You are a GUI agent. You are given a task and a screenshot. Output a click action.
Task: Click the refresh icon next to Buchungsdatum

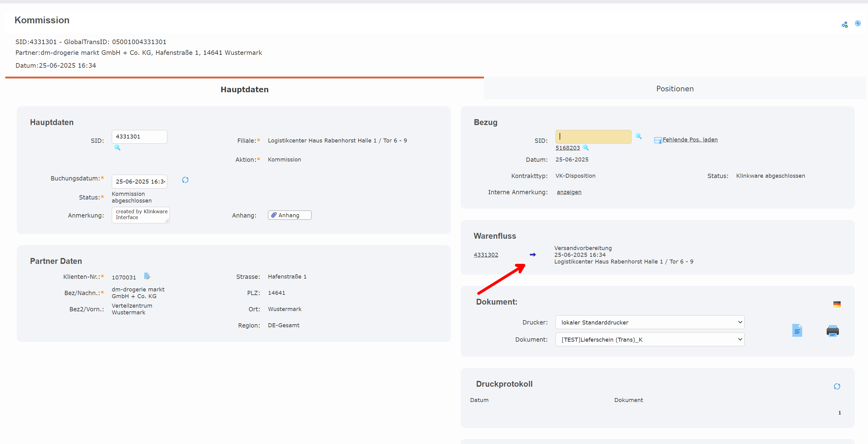[x=185, y=180]
